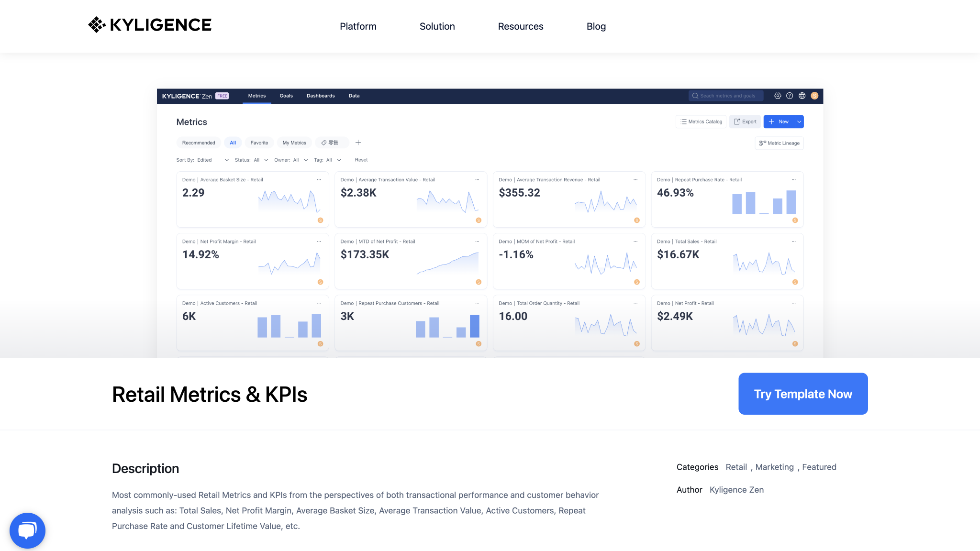Viewport: 980px width, 551px height.
Task: Click the help question mark icon
Action: click(790, 96)
